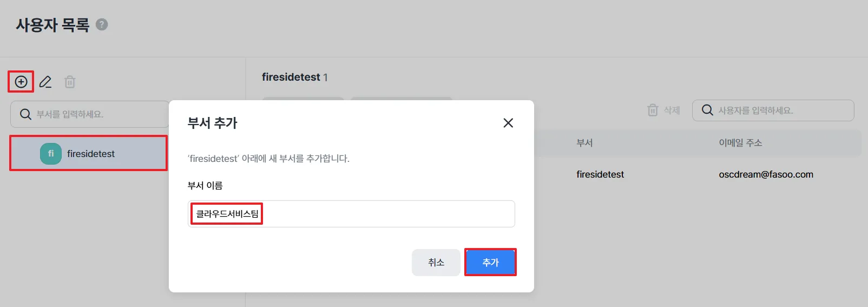Click the 사용자를 입력하세요 search field
The width and height of the screenshot is (868, 307).
coord(773,110)
